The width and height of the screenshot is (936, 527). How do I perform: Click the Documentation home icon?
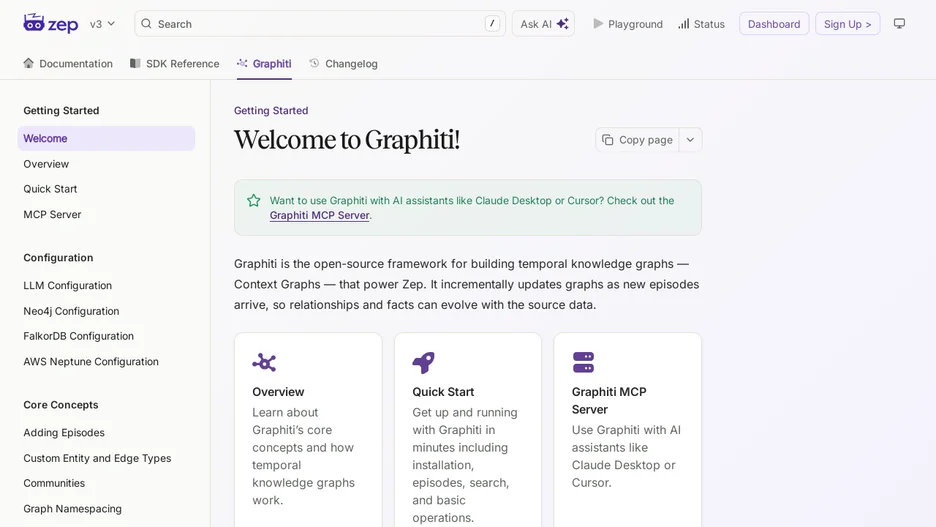(x=28, y=63)
